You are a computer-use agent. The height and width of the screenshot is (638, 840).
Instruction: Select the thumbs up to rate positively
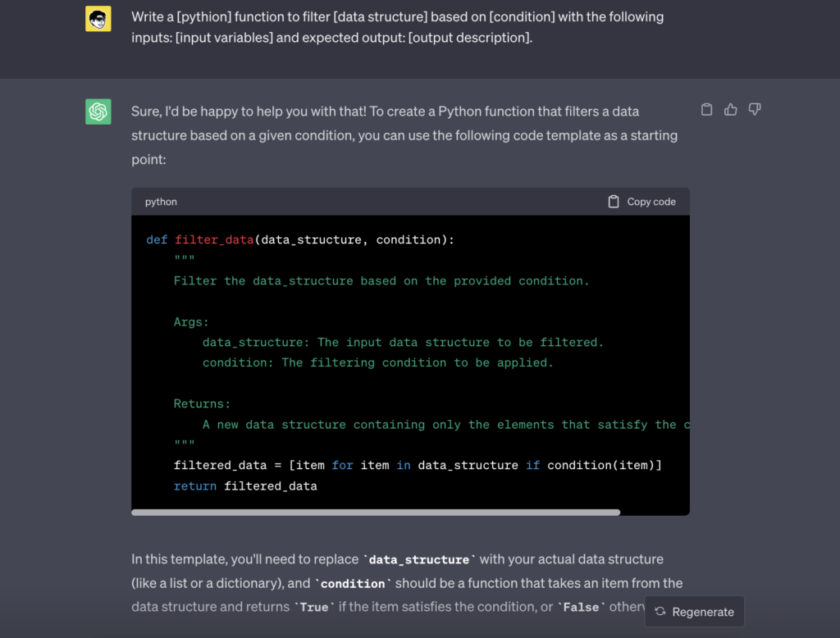(730, 109)
